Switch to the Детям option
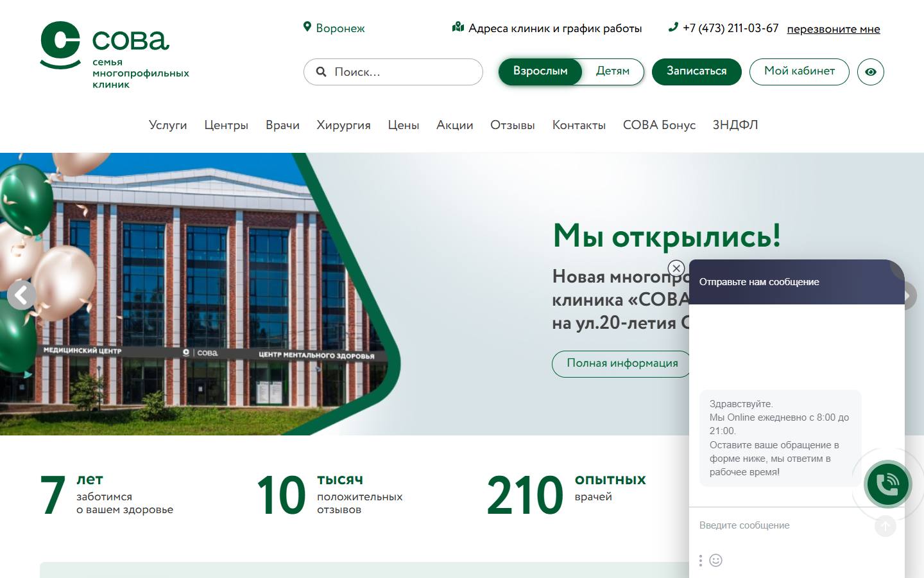The height and width of the screenshot is (578, 924). [613, 71]
